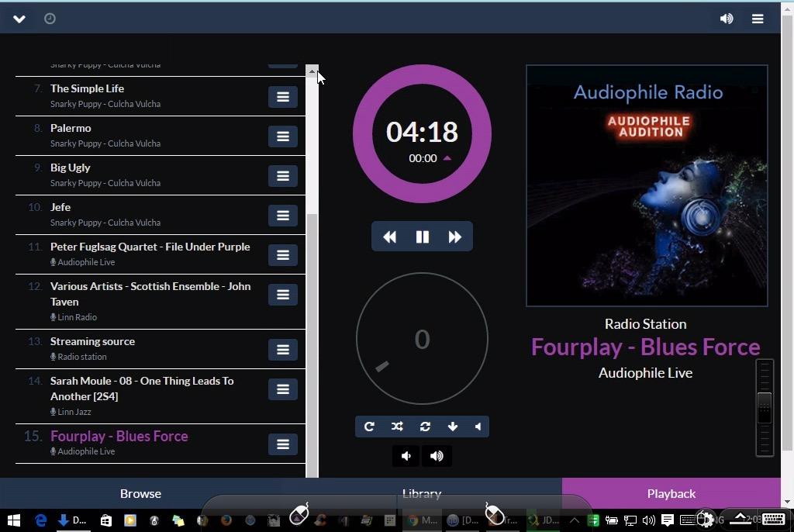
Task: Switch to the Playback tab
Action: tap(671, 493)
